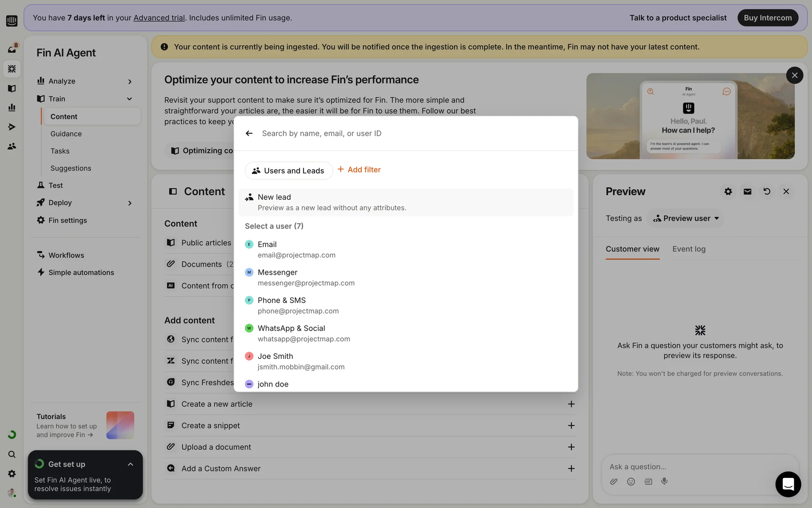
Task: Click the envelope icon in Preview header
Action: click(747, 191)
